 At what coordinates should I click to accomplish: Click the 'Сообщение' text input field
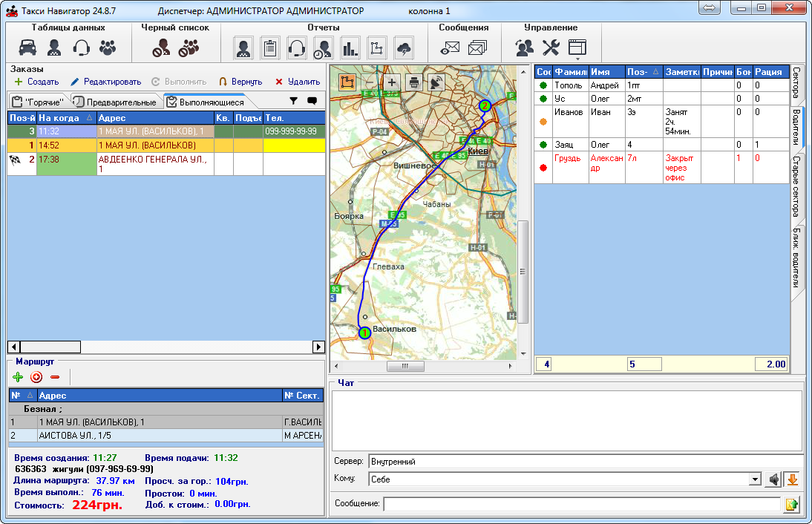click(582, 505)
